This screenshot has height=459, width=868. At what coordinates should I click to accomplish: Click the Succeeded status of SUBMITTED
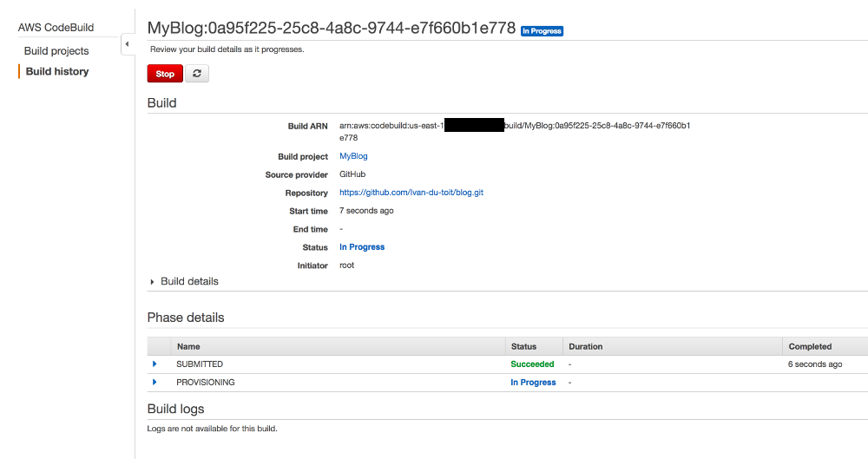[x=532, y=364]
